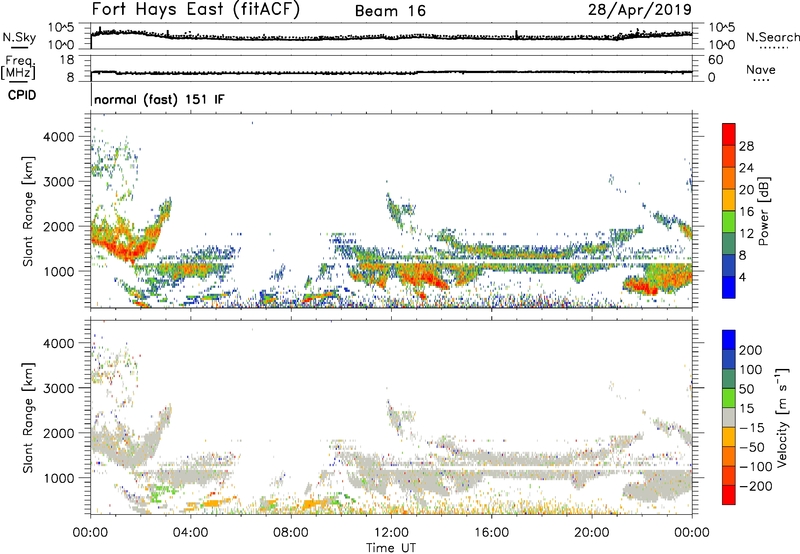The height and width of the screenshot is (554, 800).
Task: Click the '20:00' time axis label
Action: coord(592,533)
